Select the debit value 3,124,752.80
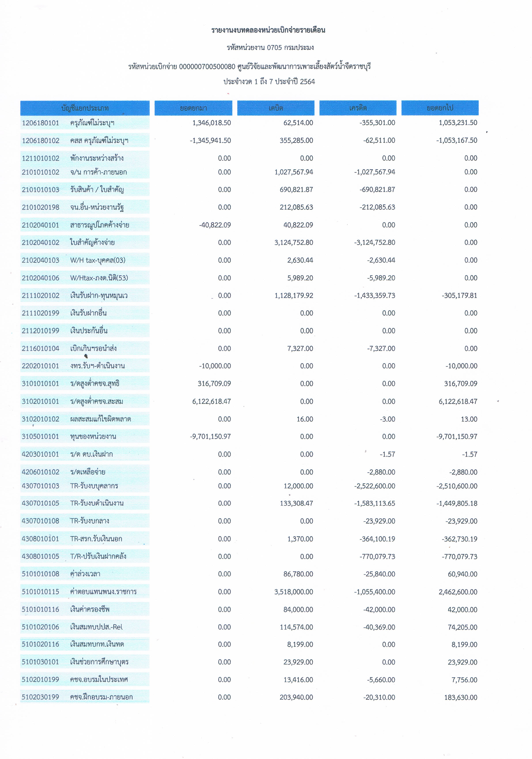The image size is (532, 759). (293, 243)
